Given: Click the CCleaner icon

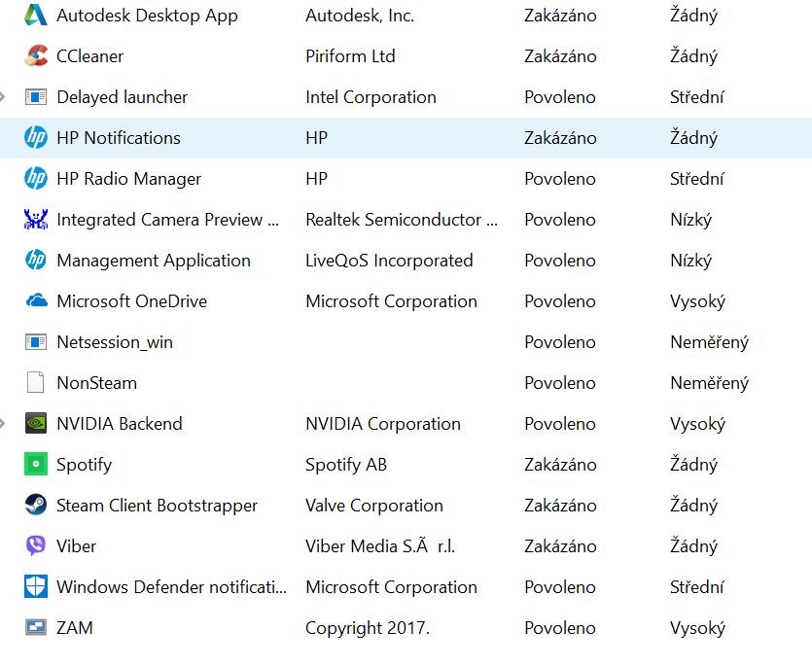Looking at the screenshot, I should (36, 55).
